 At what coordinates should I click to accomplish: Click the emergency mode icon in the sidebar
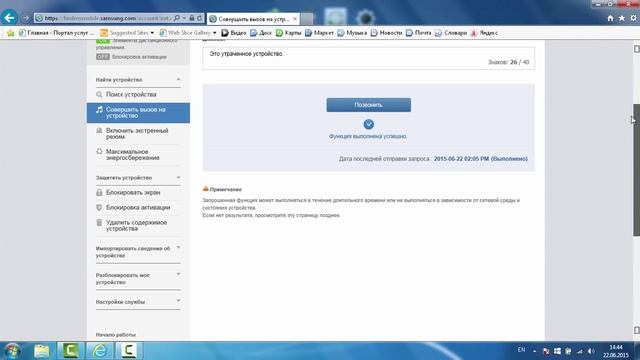point(99,131)
